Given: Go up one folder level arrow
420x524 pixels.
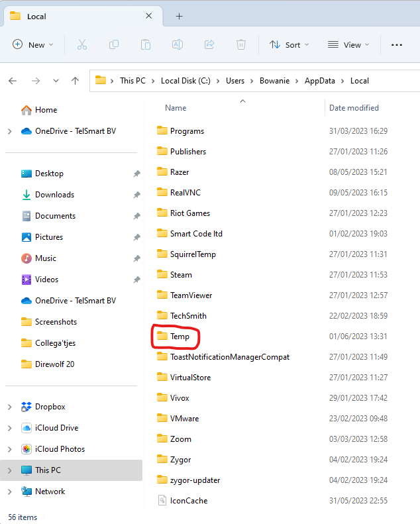Looking at the screenshot, I should point(76,81).
